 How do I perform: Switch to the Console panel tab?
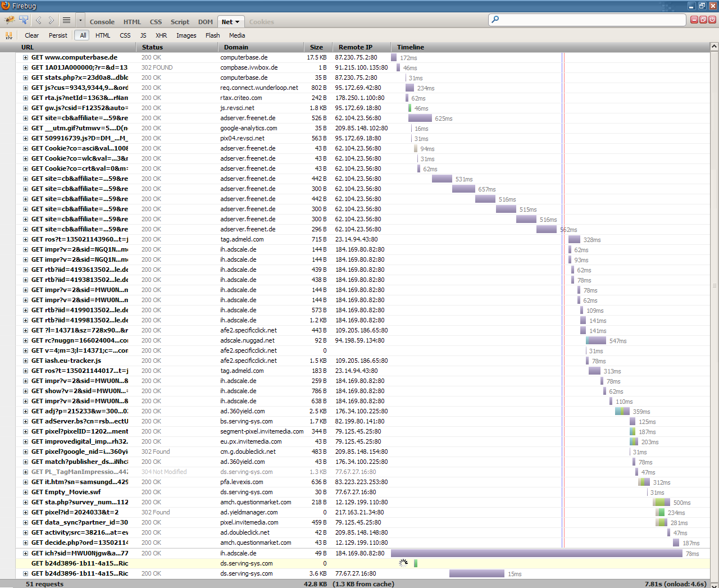pos(102,22)
